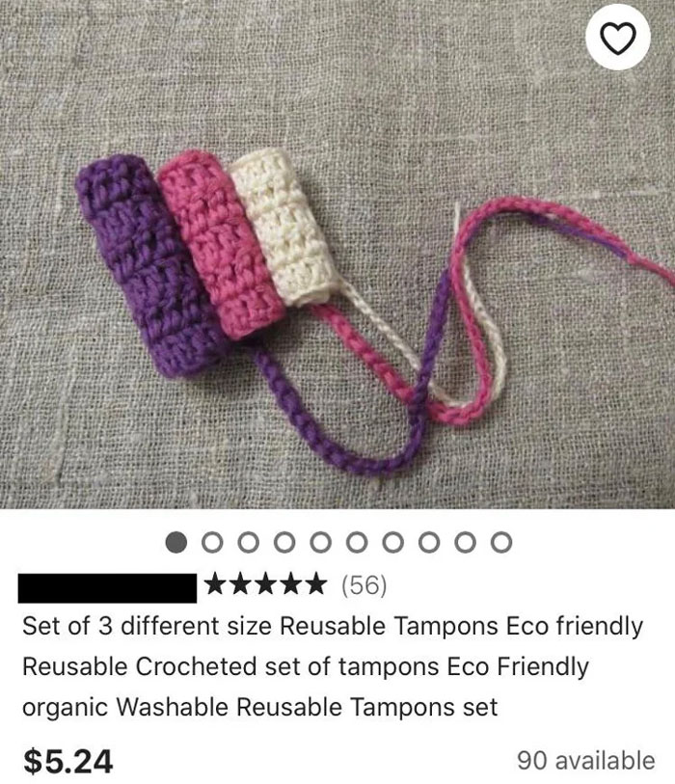Image resolution: width=675 pixels, height=784 pixels.
Task: View the (56) review count
Action: [x=364, y=585]
